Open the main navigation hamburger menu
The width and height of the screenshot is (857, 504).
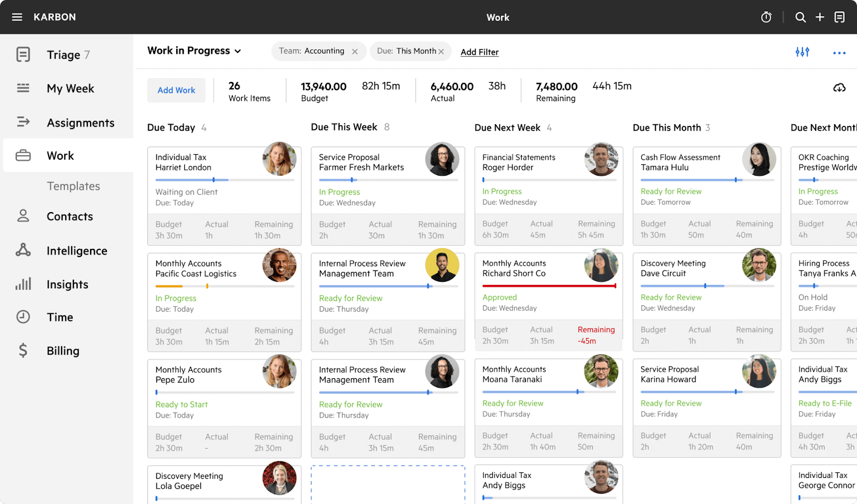pos(17,17)
